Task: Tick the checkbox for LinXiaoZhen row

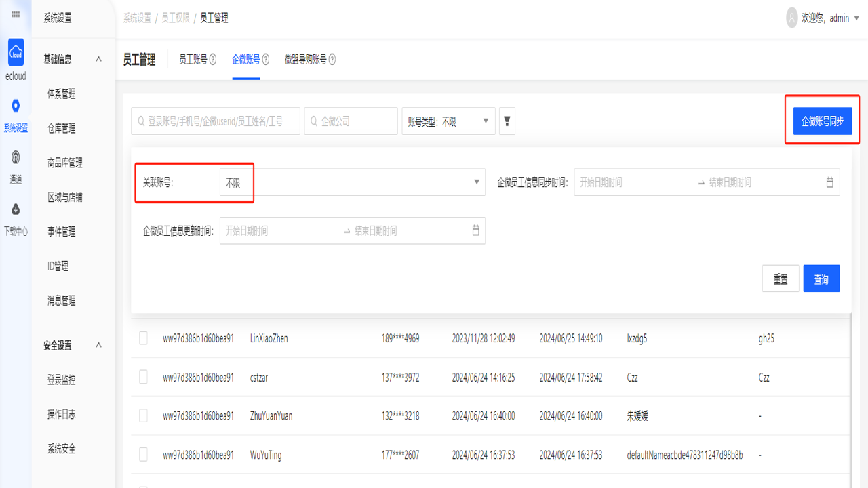Action: click(x=143, y=338)
